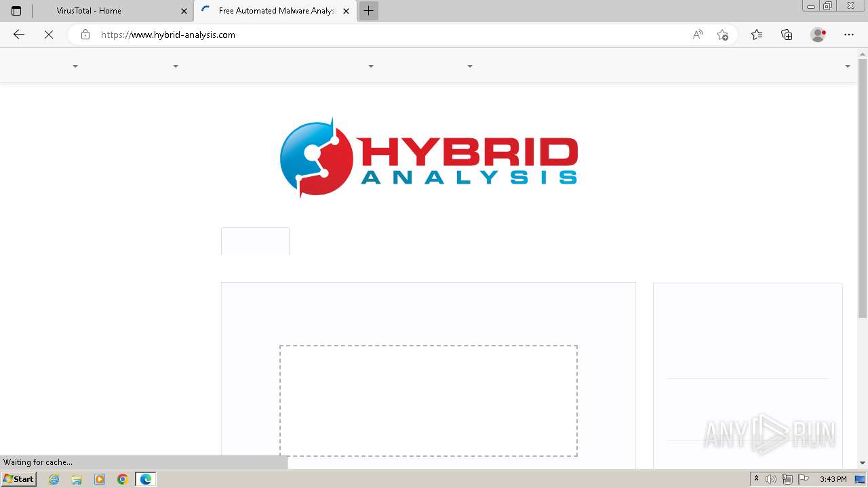This screenshot has height=488, width=868.
Task: Open the Favorites list
Action: (757, 35)
